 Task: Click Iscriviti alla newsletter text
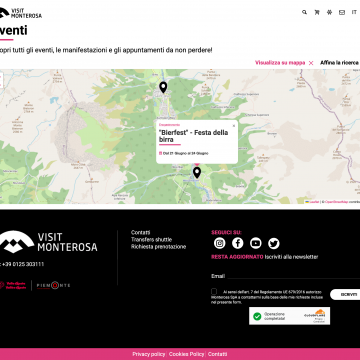pos(291,257)
